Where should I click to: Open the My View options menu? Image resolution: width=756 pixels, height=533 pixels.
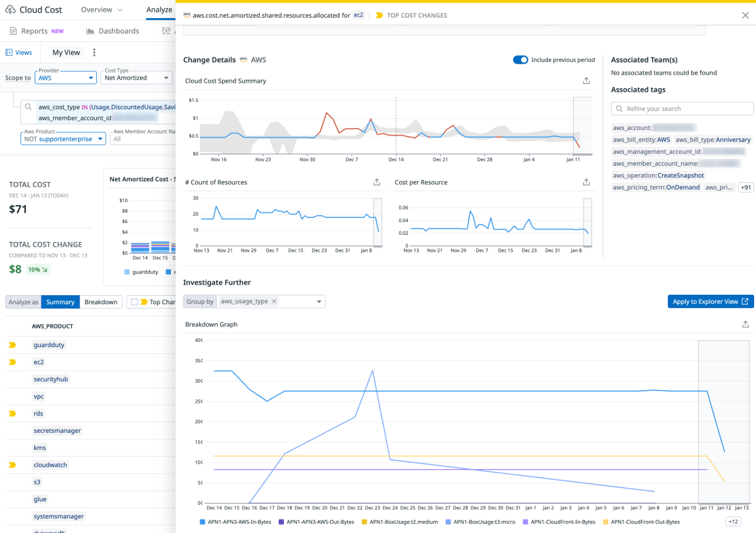[x=94, y=52]
